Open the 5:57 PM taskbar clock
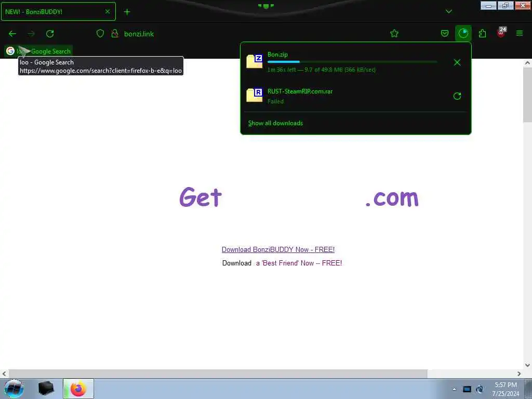 [506, 389]
